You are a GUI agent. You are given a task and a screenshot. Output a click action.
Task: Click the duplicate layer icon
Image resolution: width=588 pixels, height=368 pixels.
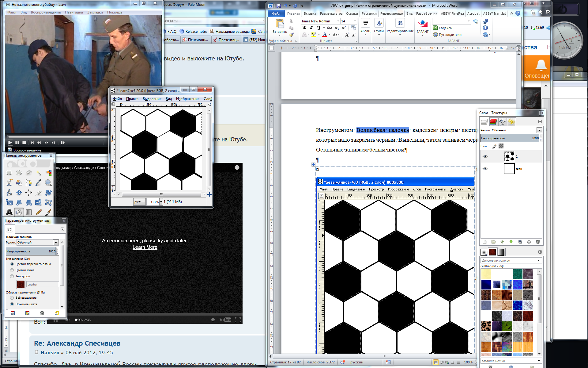point(520,242)
